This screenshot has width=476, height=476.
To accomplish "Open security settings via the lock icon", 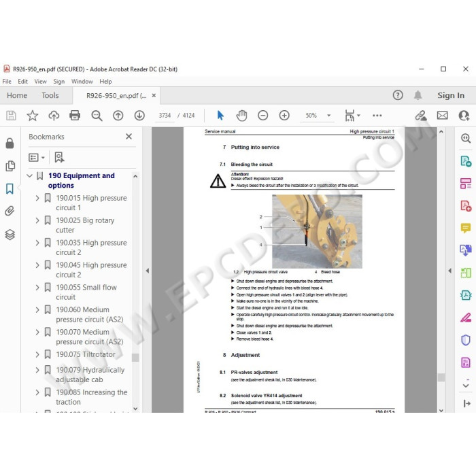I will click(10, 143).
